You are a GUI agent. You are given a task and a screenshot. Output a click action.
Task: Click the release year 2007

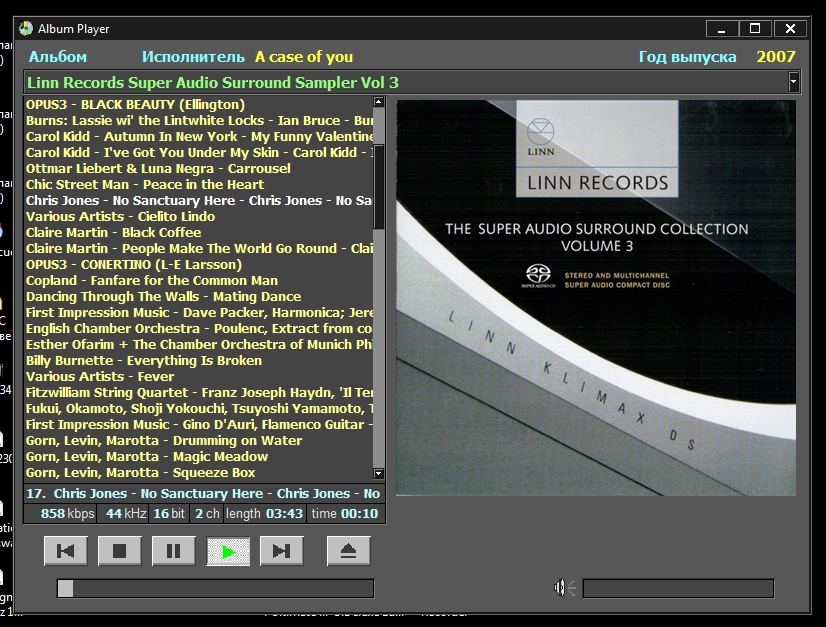tap(776, 57)
